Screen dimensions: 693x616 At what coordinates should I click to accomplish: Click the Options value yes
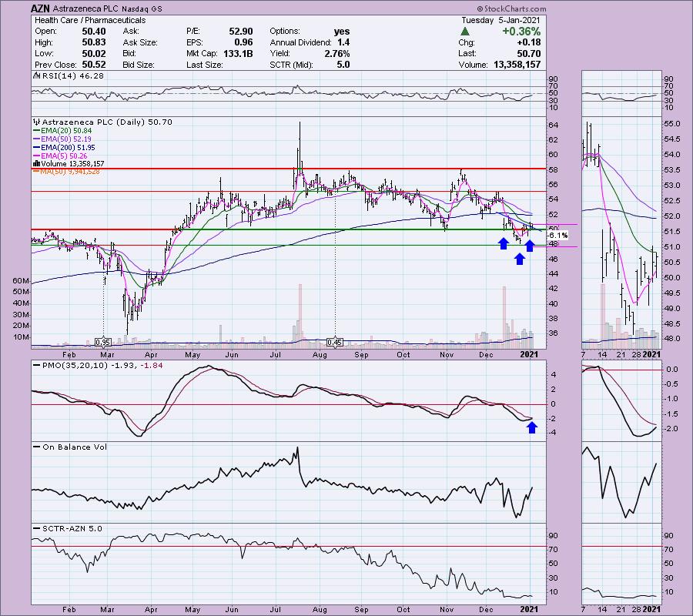(342, 32)
